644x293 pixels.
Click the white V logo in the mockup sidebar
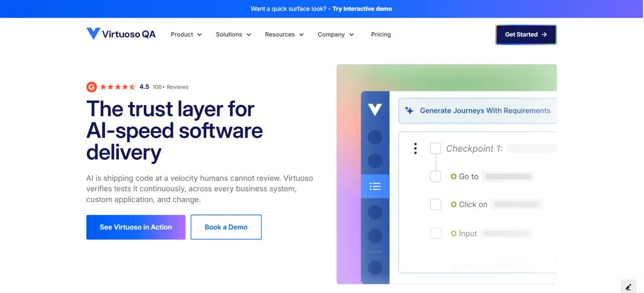(x=375, y=110)
